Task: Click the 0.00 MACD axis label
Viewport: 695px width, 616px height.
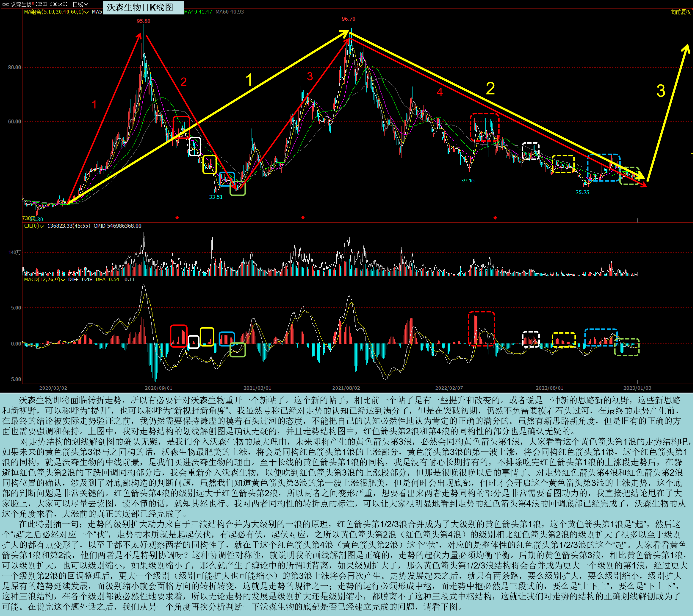Action: point(16,344)
